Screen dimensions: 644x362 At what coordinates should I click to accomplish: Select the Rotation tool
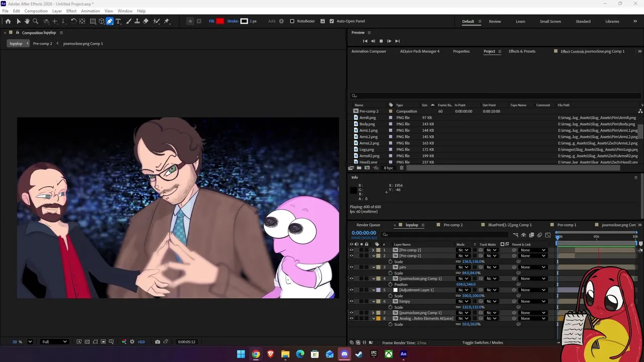[x=73, y=21]
